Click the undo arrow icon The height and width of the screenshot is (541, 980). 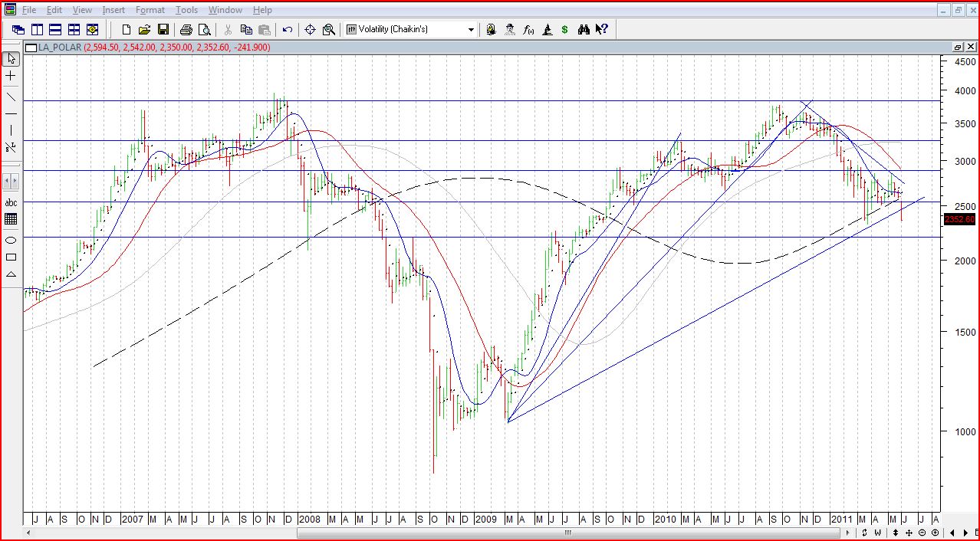point(288,30)
